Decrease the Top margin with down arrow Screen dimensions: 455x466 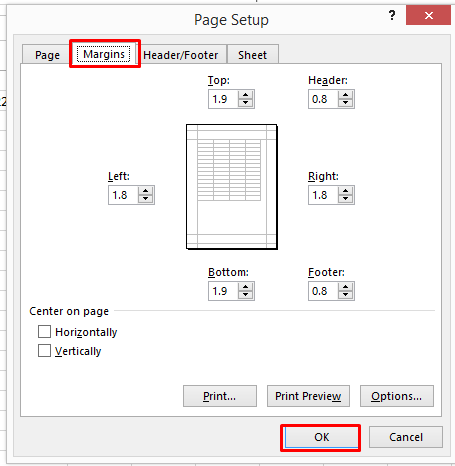point(246,103)
